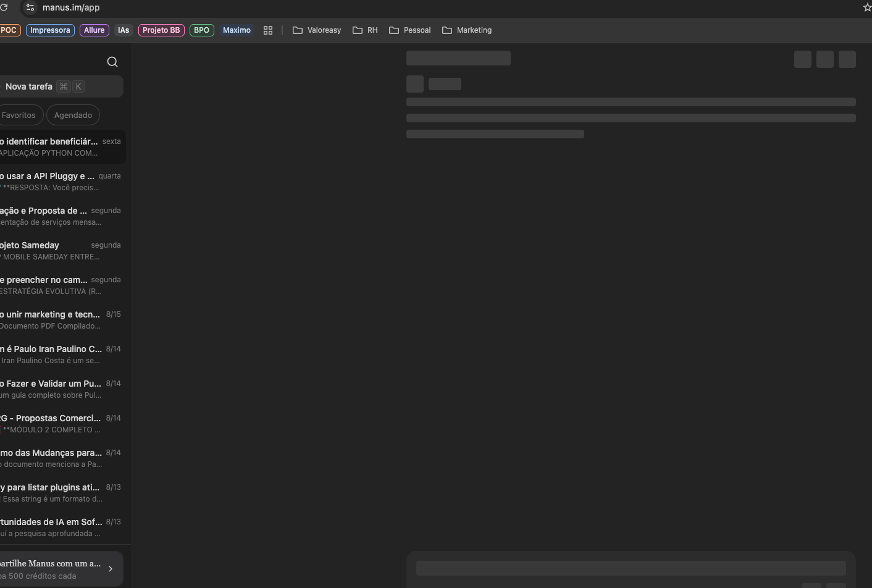Open the bookmark tab groups grid icon

click(x=268, y=30)
